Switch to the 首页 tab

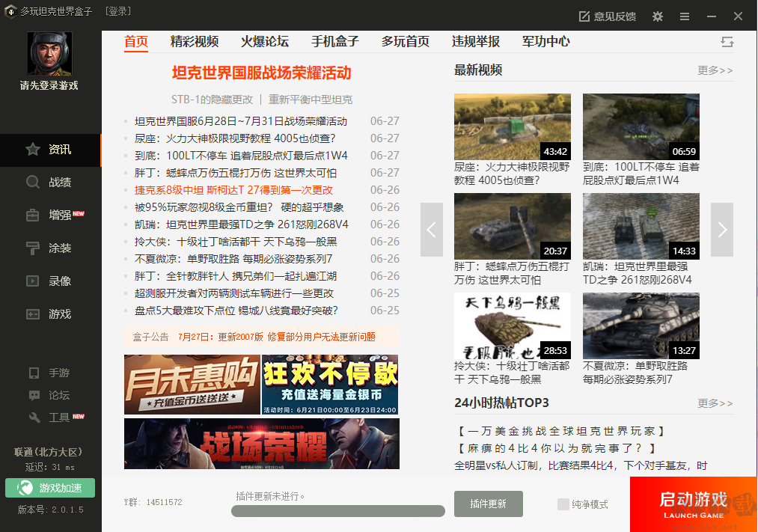[x=136, y=42]
